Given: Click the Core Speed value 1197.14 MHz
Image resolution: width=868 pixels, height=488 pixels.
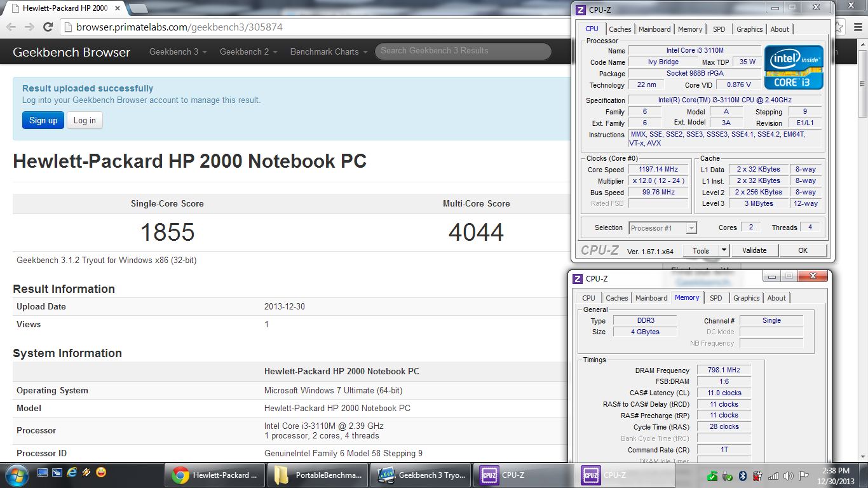Looking at the screenshot, I should (659, 170).
